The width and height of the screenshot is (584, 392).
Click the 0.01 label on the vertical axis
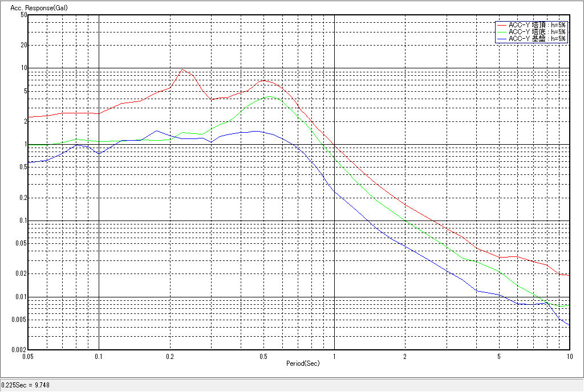click(21, 297)
